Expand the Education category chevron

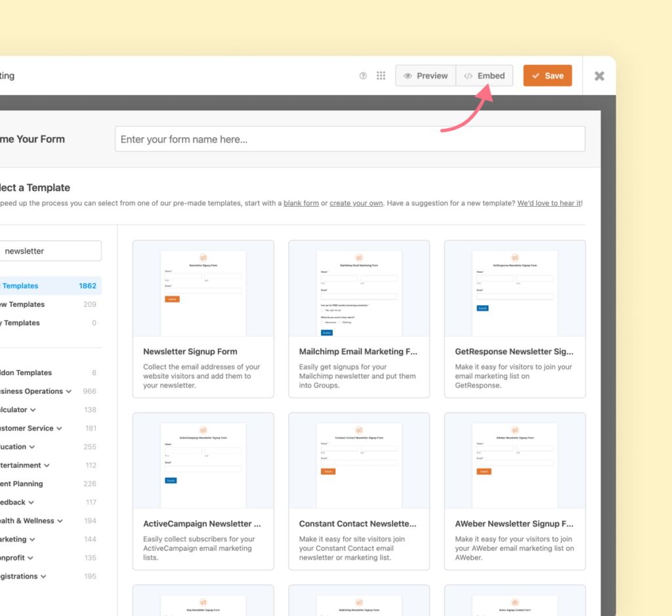31,447
